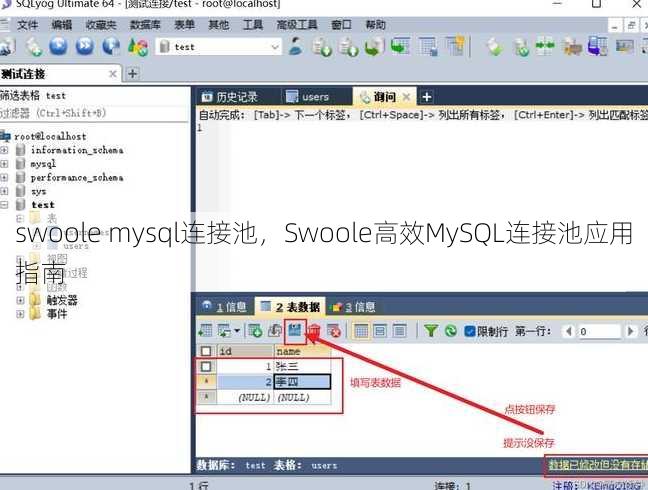Image resolution: width=648 pixels, height=490 pixels.
Task: Open the test database dropdown
Action: pyautogui.click(x=275, y=47)
